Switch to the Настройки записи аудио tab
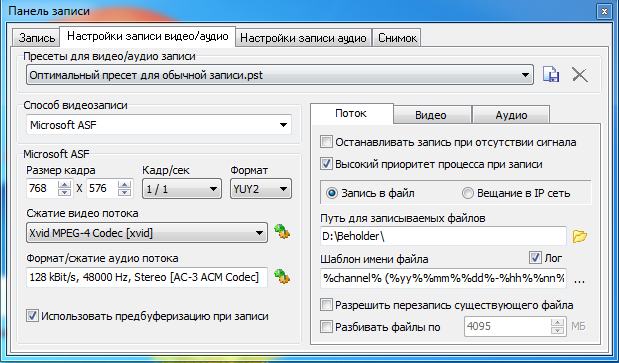The height and width of the screenshot is (363, 619). point(303,38)
